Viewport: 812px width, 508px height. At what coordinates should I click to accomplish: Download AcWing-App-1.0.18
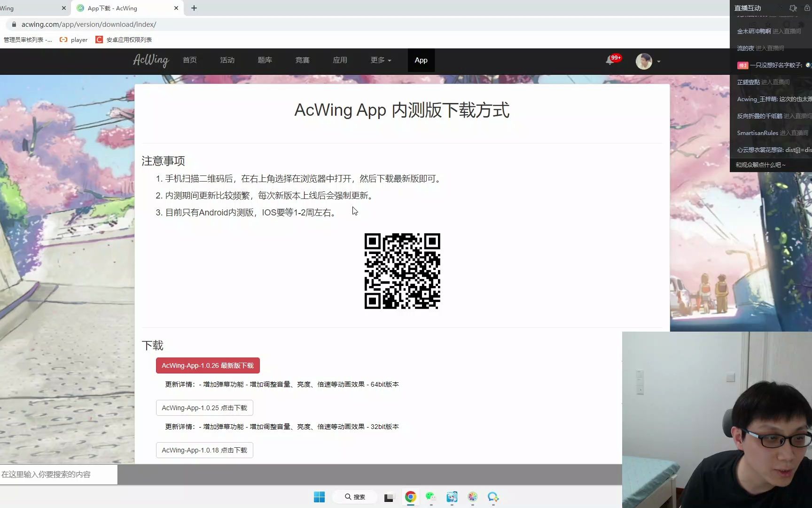[204, 450]
